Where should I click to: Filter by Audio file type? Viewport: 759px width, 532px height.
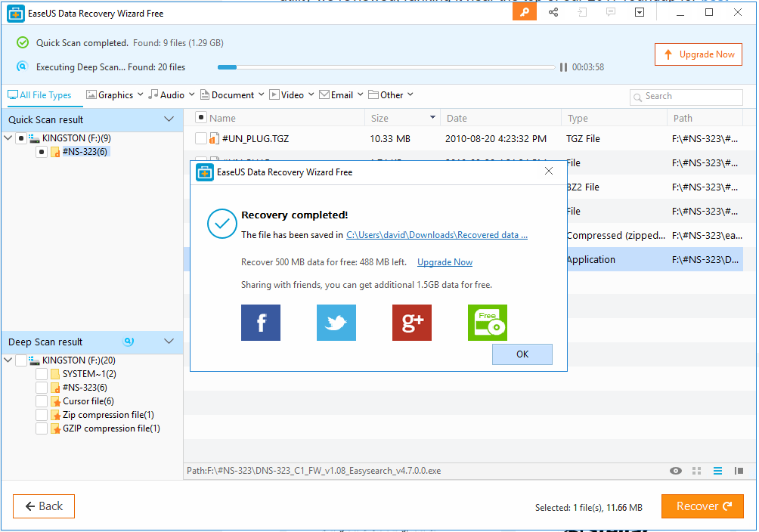(x=166, y=95)
